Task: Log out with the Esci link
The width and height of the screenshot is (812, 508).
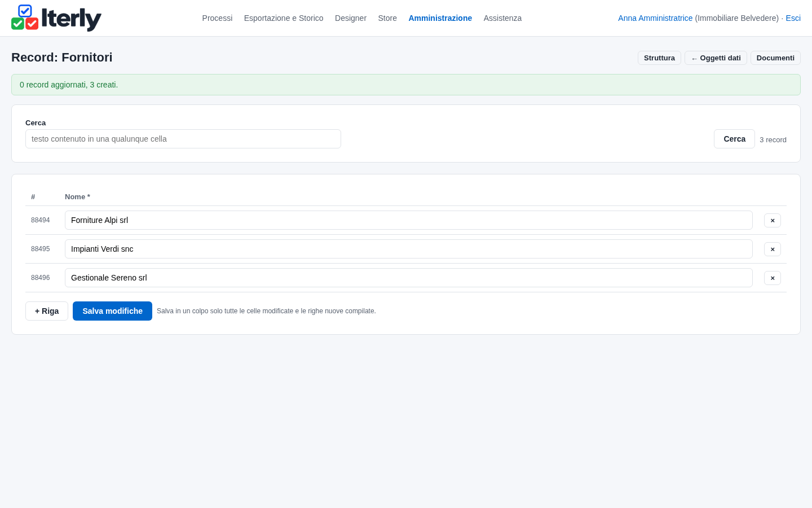Action: tap(793, 18)
